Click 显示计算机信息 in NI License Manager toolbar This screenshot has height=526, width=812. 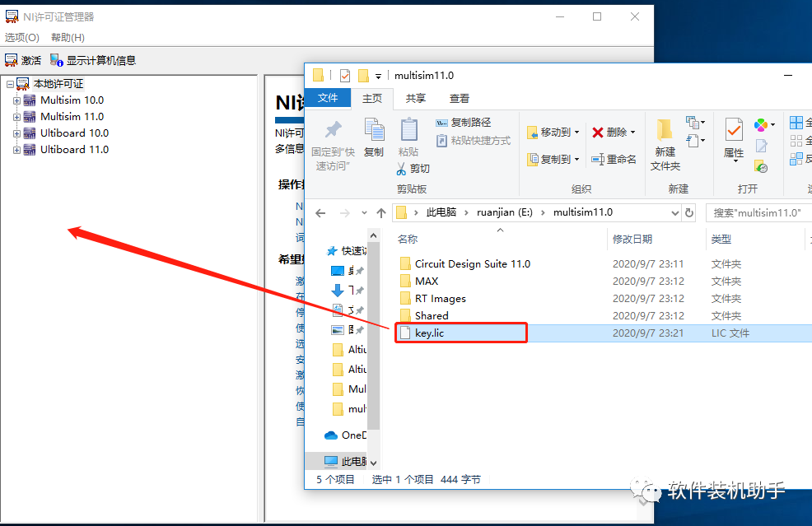93,60
